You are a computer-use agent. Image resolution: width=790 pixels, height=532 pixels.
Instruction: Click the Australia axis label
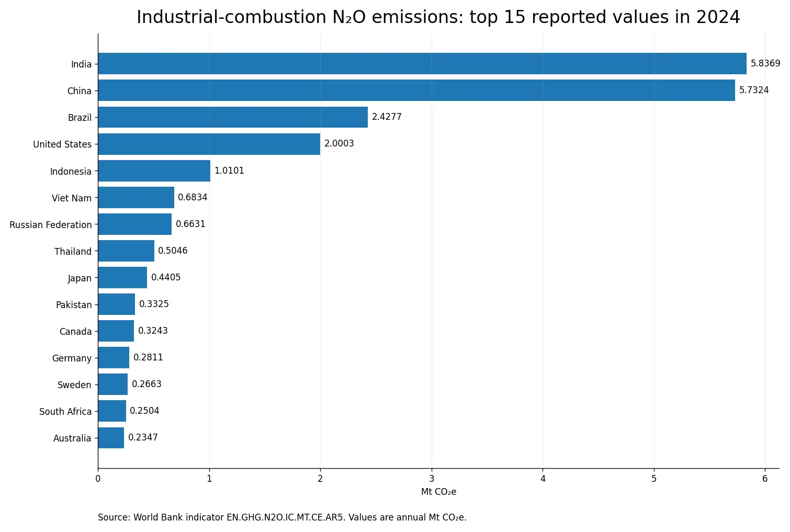coord(72,438)
